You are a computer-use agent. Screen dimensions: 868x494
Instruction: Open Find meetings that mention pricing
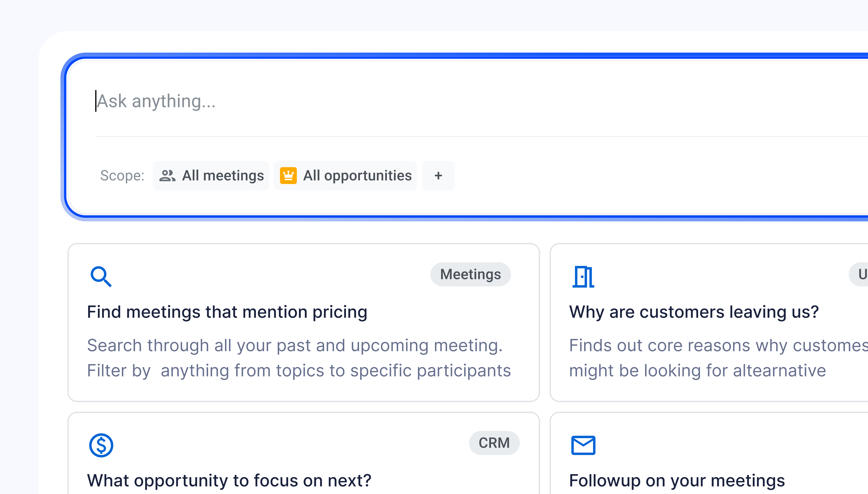click(227, 312)
